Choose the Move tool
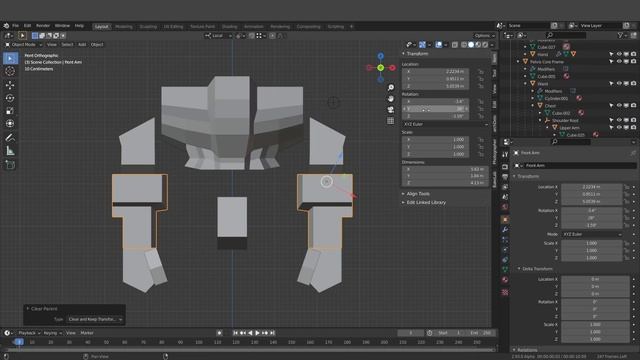640x360 pixels. (x=10, y=85)
